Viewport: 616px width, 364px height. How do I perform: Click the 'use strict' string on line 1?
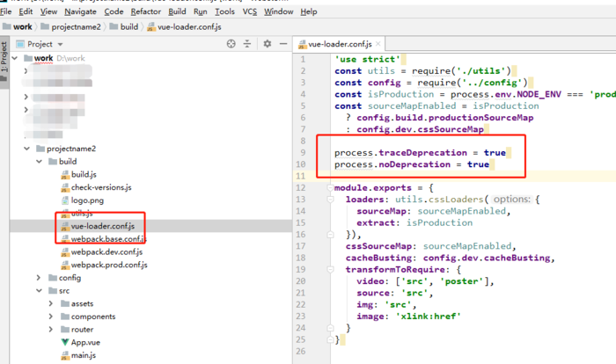pos(367,59)
